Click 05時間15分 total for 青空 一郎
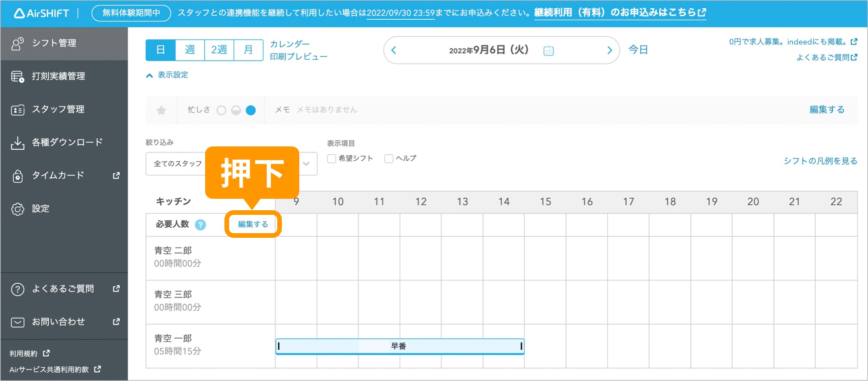Viewport: 868px width, 381px height. point(178,352)
